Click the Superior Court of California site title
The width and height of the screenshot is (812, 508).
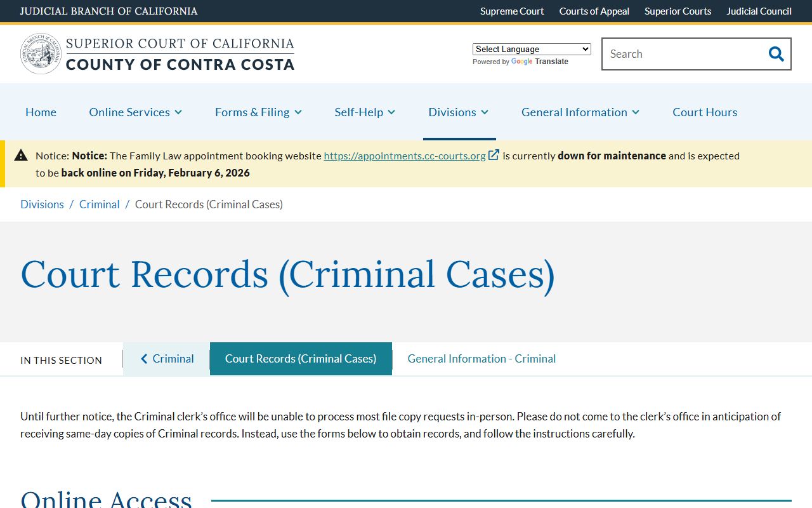[180, 54]
